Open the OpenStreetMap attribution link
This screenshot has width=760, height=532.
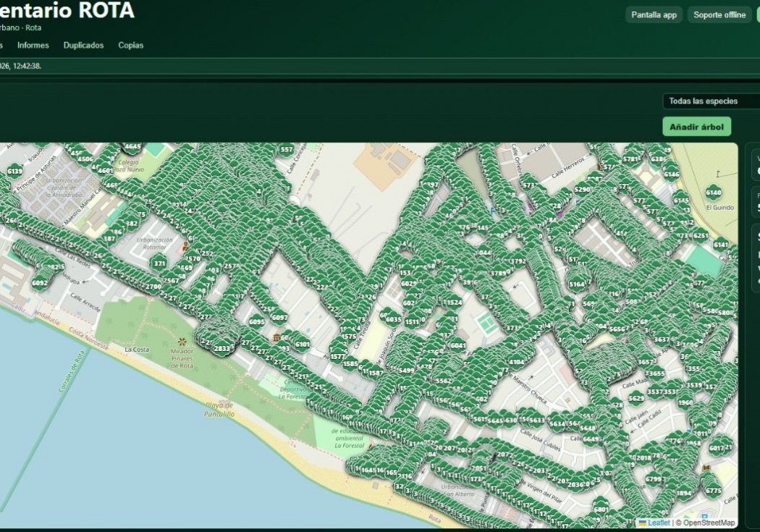(709, 523)
